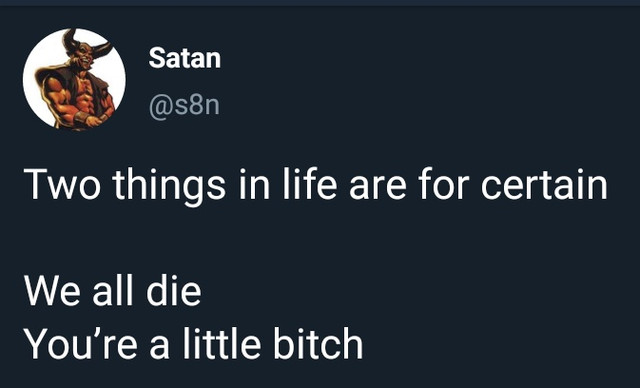
Task: Open Satan's profile picture avatar
Action: pyautogui.click(x=74, y=79)
